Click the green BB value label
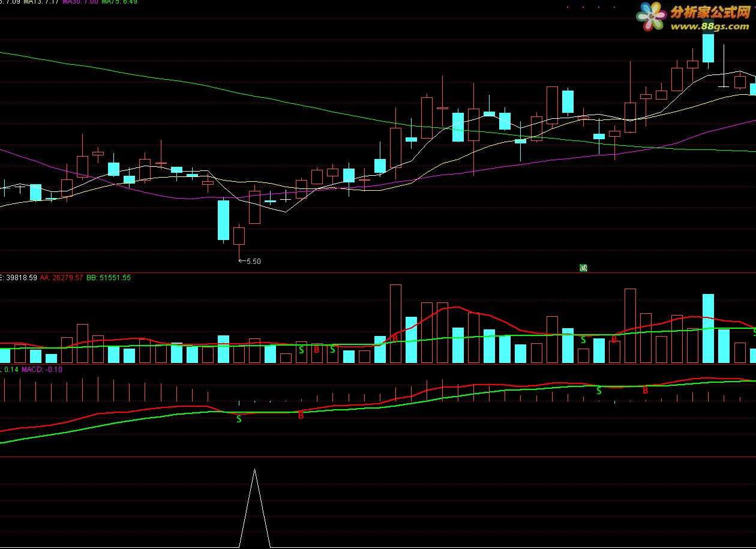The width and height of the screenshot is (756, 549). (109, 278)
